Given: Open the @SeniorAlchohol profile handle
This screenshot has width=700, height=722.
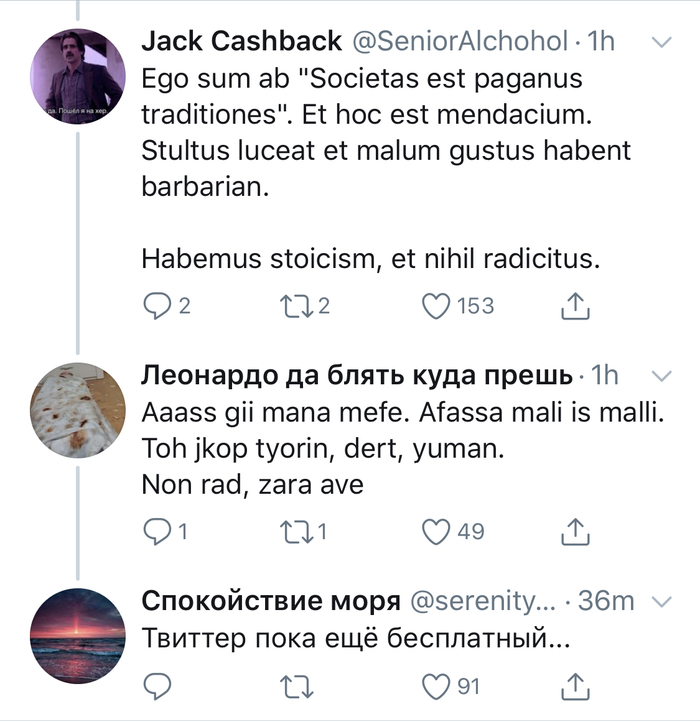Looking at the screenshot, I should (458, 42).
